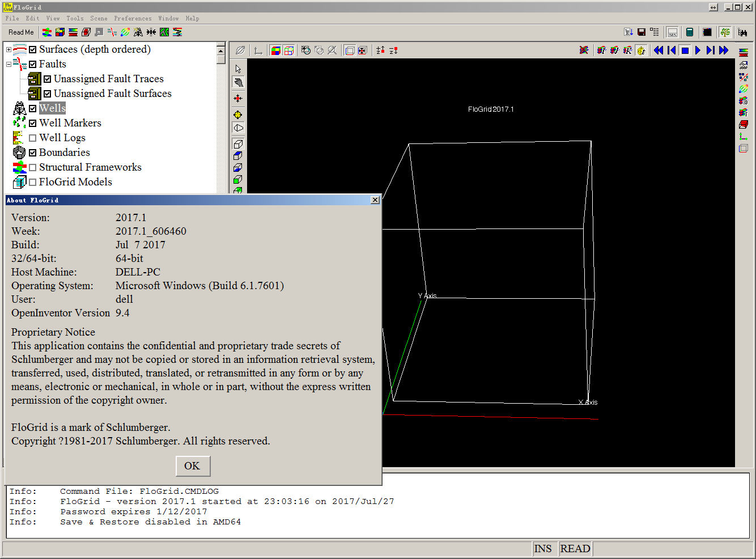Select the Well Markers tree item

(x=70, y=123)
